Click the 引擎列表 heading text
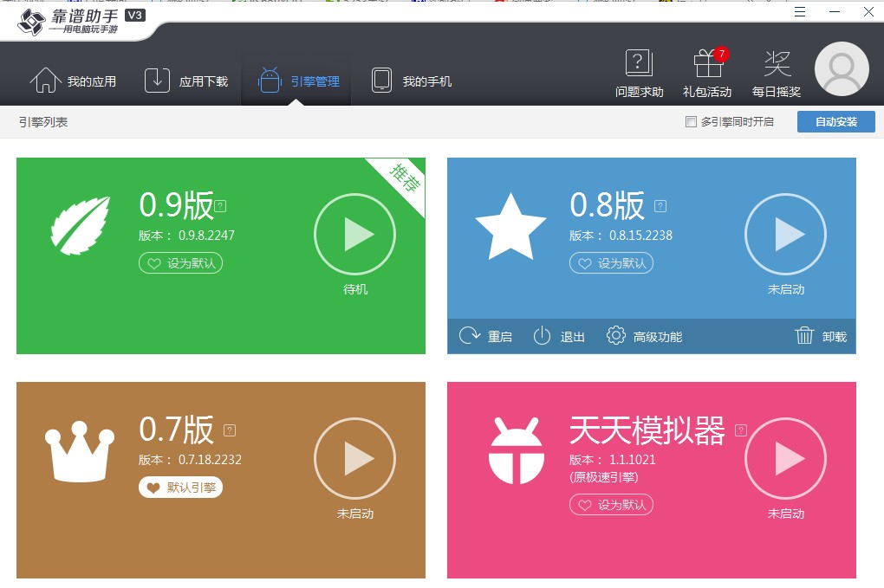Image resolution: width=884 pixels, height=588 pixels. [43, 122]
